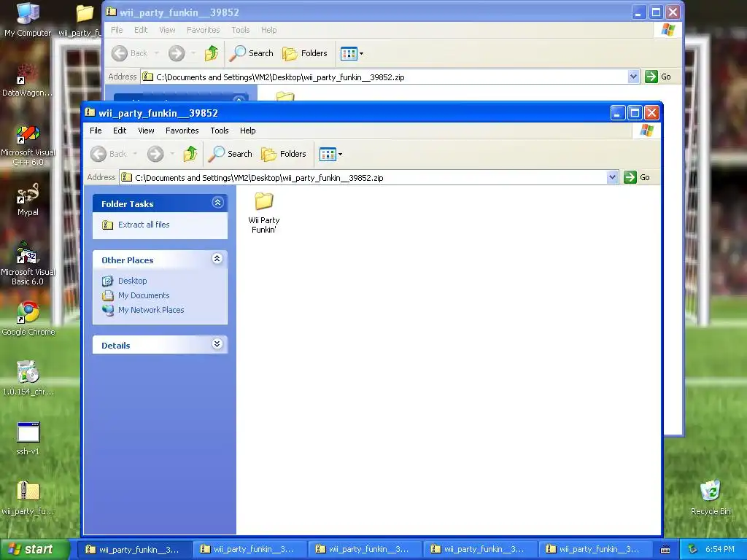This screenshot has width=747, height=560.
Task: Select wii_party_fu folder icon on desktop
Action: [82, 20]
